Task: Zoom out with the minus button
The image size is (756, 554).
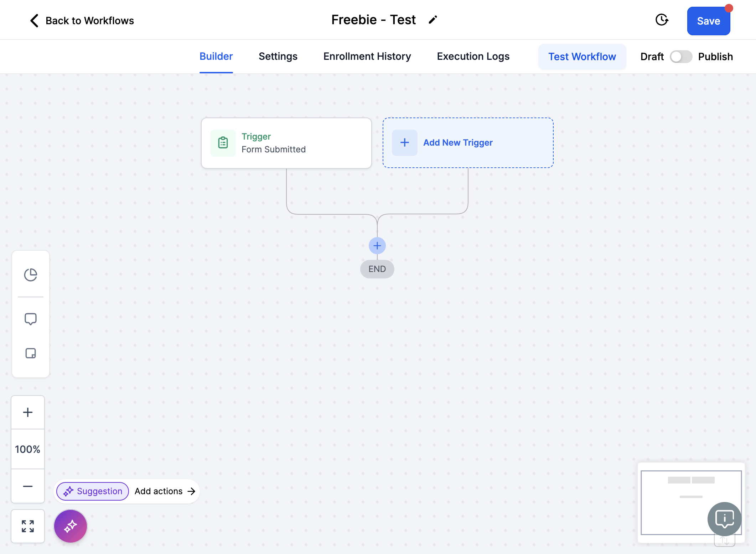Action: (28, 486)
